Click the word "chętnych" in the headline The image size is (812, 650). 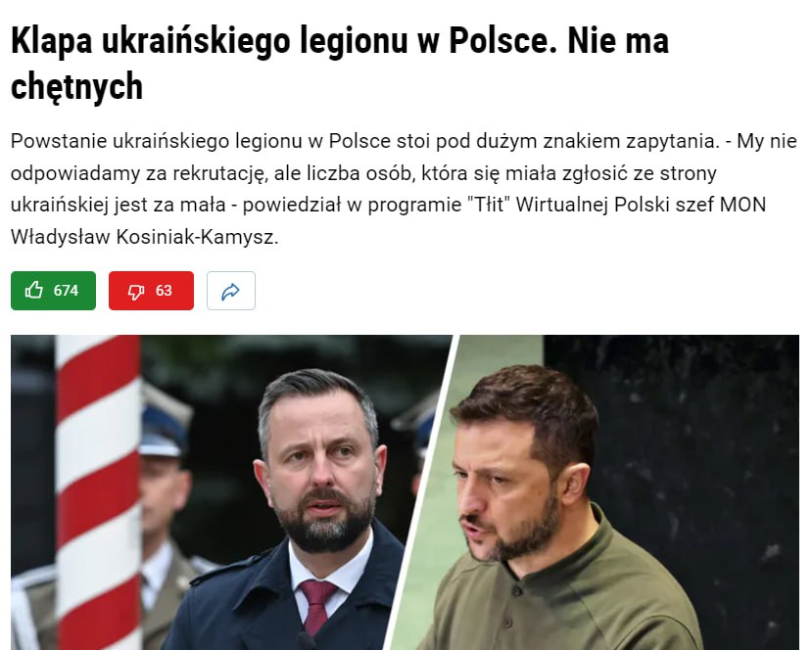click(76, 86)
